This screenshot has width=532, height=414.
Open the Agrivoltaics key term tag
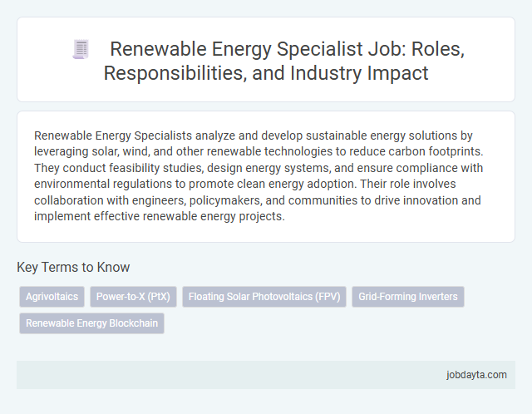(52, 297)
